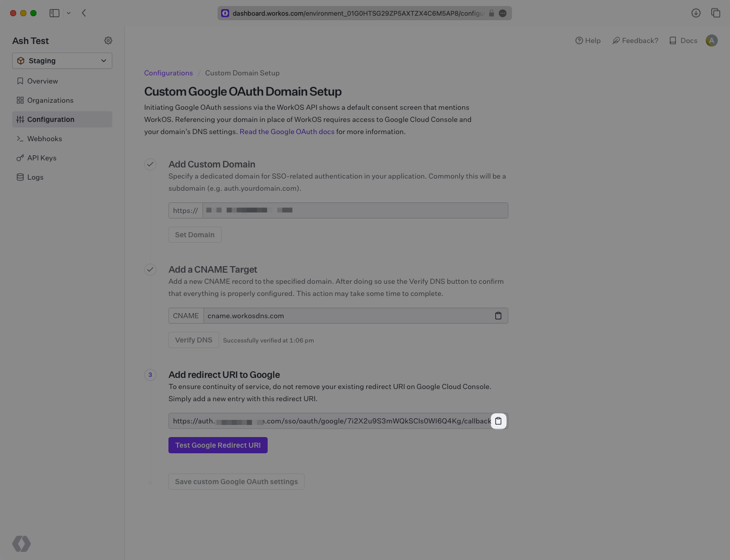This screenshot has width=730, height=560.
Task: Open sidebar options chevron in toolbar
Action: 69,13
